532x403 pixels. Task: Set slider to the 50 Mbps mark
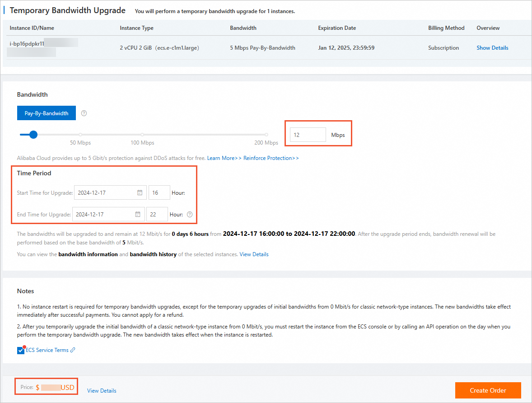(80, 135)
